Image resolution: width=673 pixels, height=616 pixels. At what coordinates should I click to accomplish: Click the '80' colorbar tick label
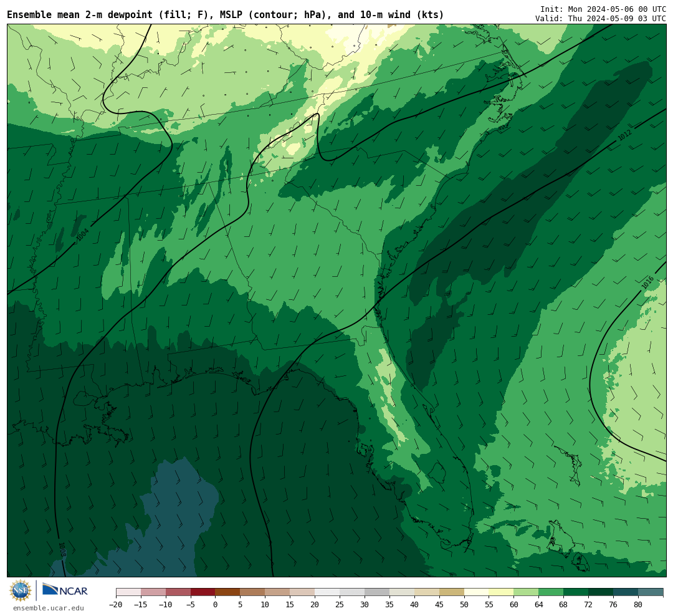[x=638, y=604]
